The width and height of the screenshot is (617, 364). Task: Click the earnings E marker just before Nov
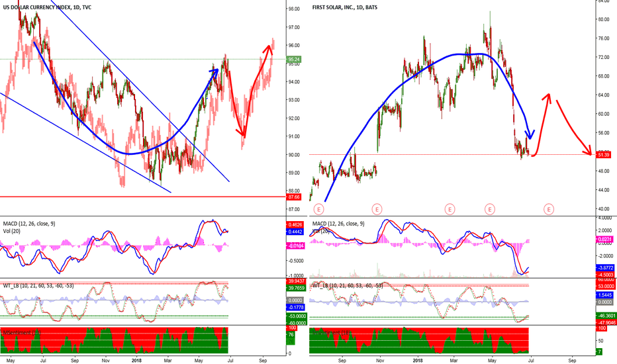pos(377,209)
